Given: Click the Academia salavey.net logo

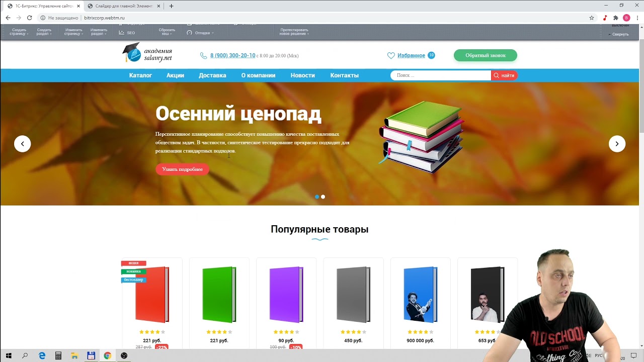Looking at the screenshot, I should [147, 52].
